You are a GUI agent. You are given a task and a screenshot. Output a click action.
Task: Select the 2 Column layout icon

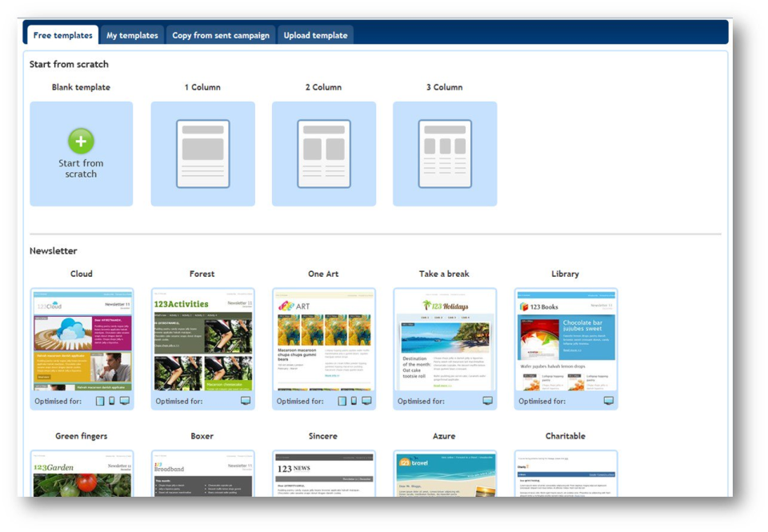(x=324, y=154)
